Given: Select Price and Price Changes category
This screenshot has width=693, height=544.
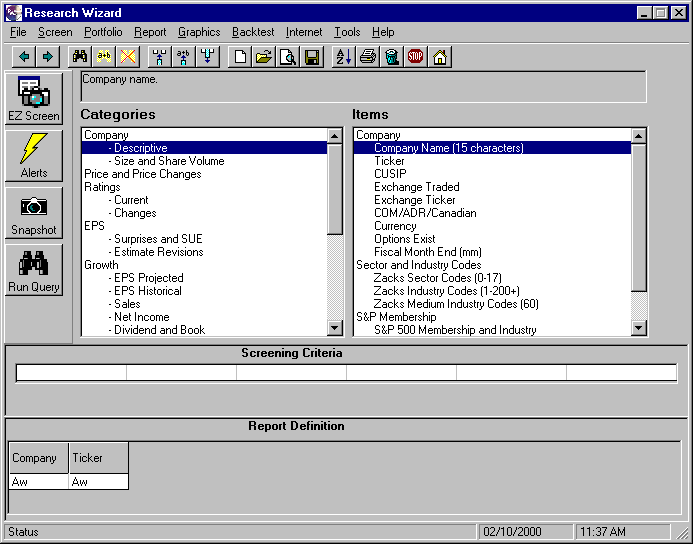Looking at the screenshot, I should pyautogui.click(x=204, y=174).
